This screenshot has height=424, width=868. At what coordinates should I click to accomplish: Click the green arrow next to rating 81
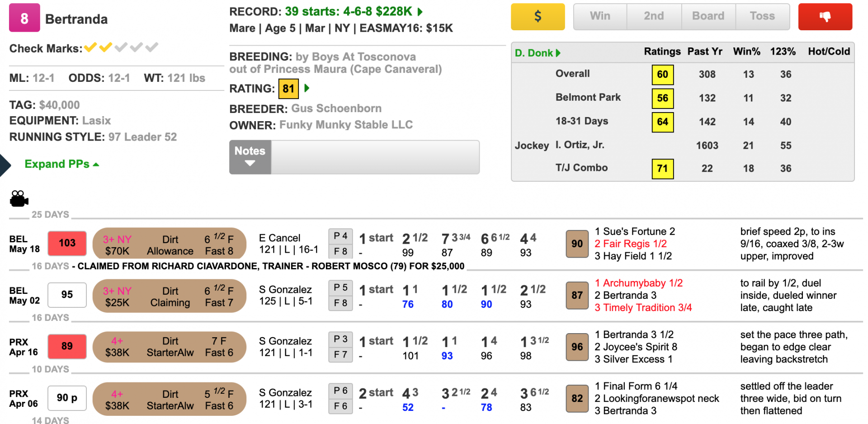[307, 88]
